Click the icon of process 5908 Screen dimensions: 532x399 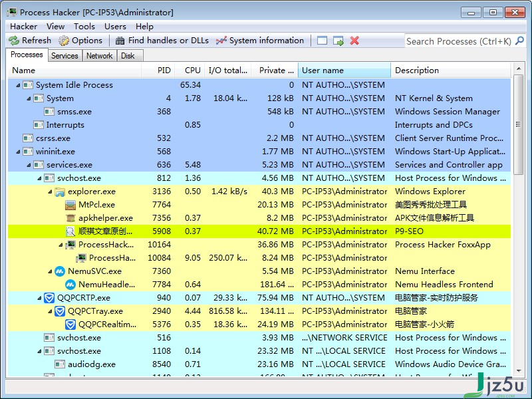70,231
